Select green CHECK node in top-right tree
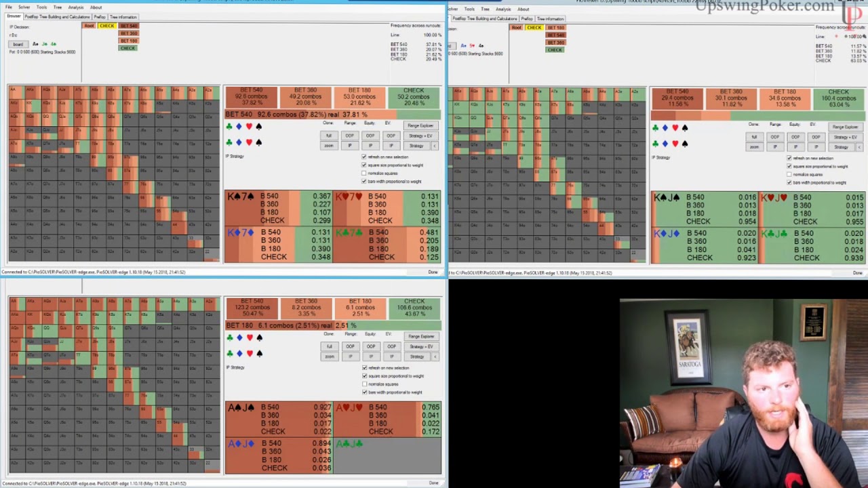The height and width of the screenshot is (488, 868). [555, 49]
